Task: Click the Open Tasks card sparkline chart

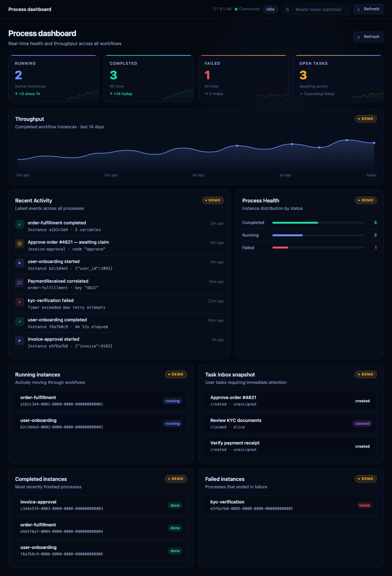Action: click(x=368, y=95)
